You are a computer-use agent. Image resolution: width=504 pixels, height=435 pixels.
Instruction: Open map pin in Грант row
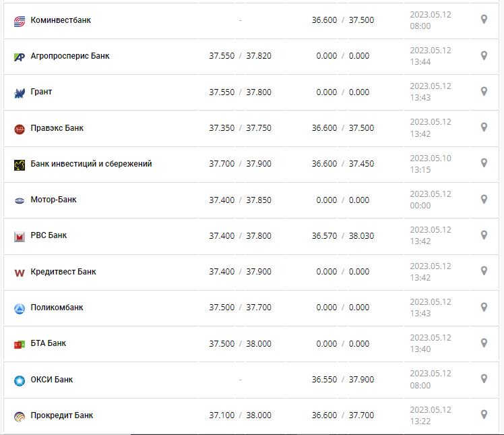(483, 91)
